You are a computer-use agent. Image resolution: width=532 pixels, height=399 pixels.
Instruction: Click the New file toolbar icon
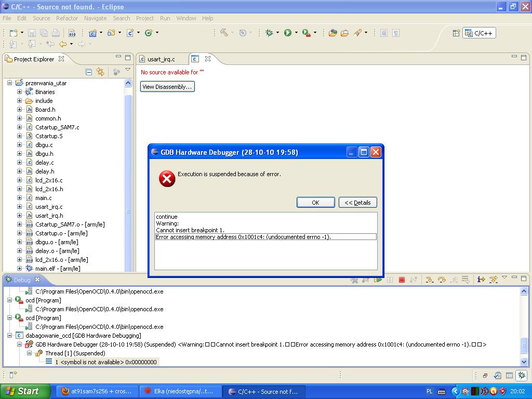[x=14, y=33]
